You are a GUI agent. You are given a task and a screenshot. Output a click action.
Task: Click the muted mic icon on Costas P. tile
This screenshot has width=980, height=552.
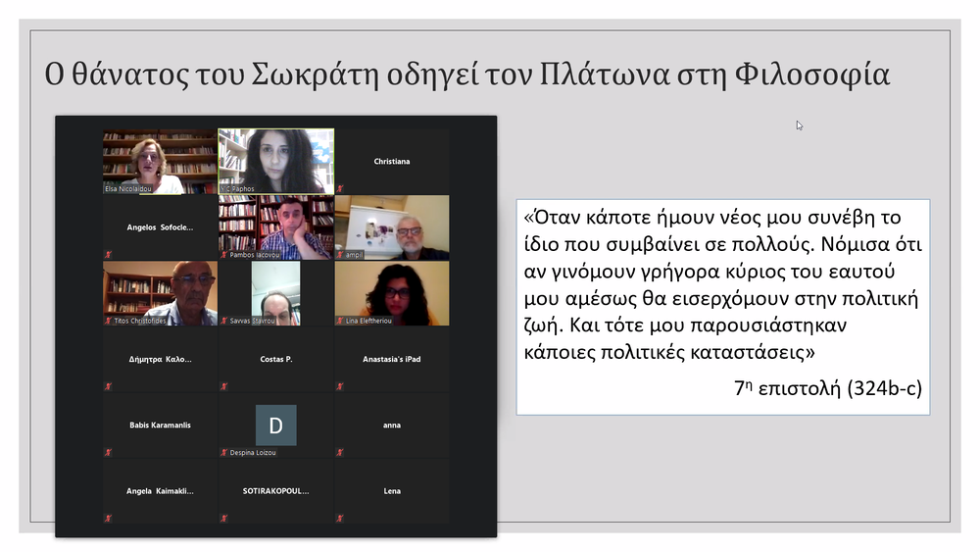(x=223, y=386)
